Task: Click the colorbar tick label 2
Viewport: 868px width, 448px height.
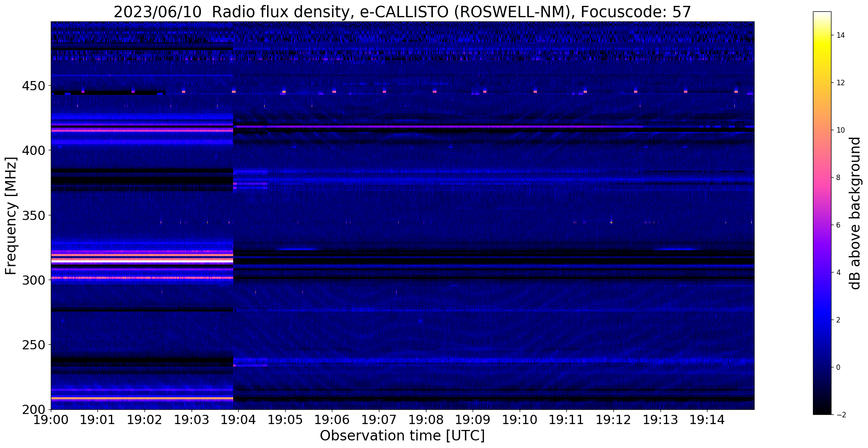Action: [839, 320]
